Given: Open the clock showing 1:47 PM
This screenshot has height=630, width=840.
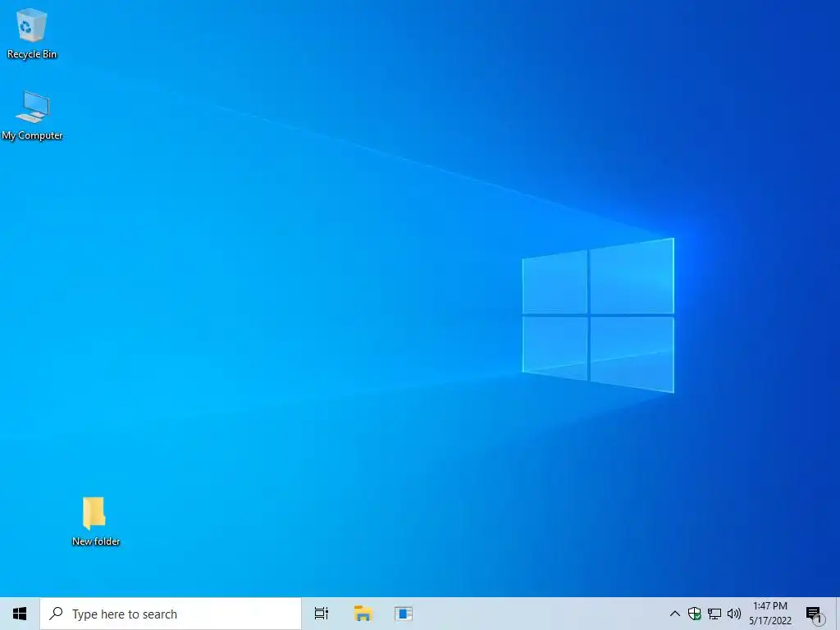Looking at the screenshot, I should pyautogui.click(x=770, y=614).
